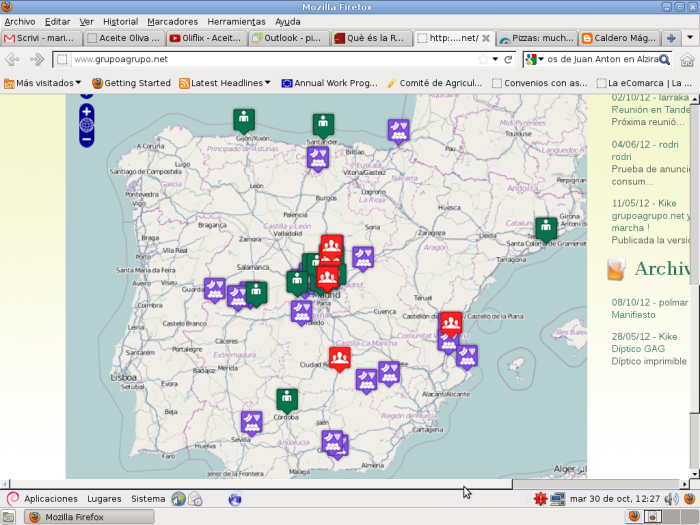Reset map to world view globe icon
The image size is (700, 525).
[x=87, y=125]
